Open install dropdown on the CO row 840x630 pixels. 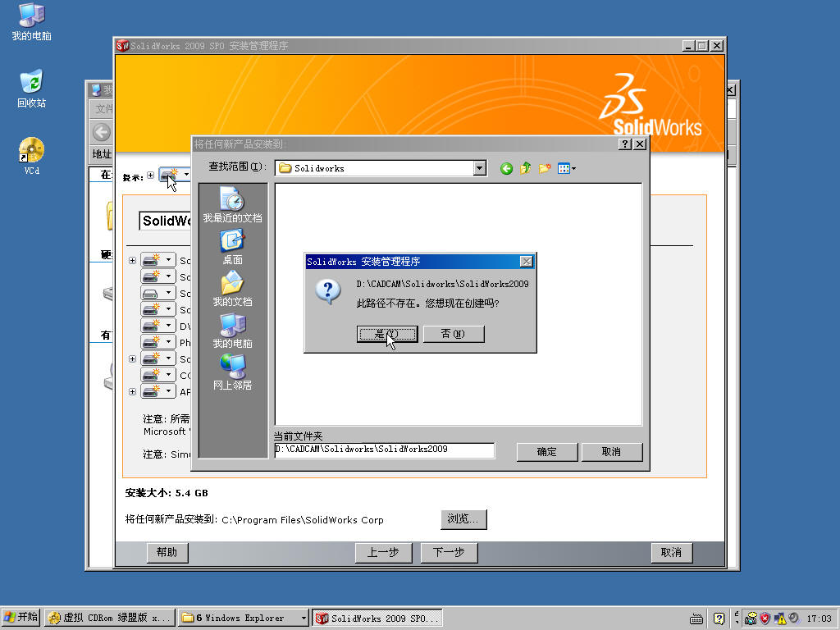click(168, 375)
